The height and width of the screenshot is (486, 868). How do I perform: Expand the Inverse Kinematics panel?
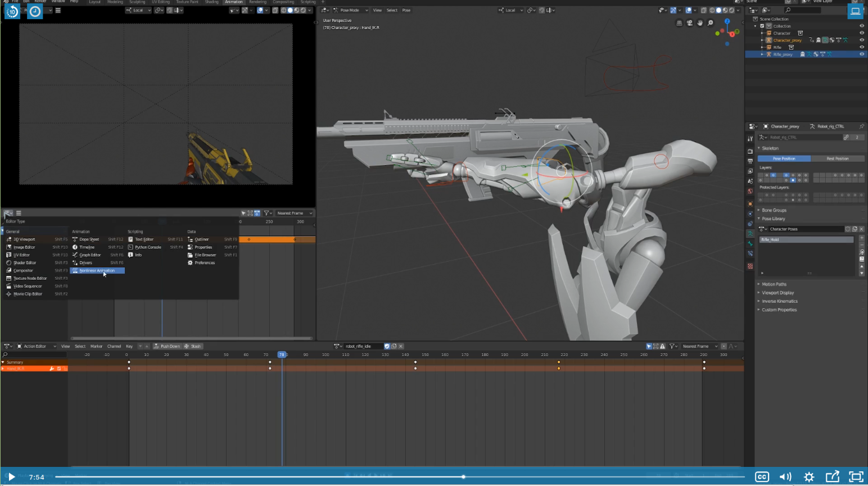point(779,301)
